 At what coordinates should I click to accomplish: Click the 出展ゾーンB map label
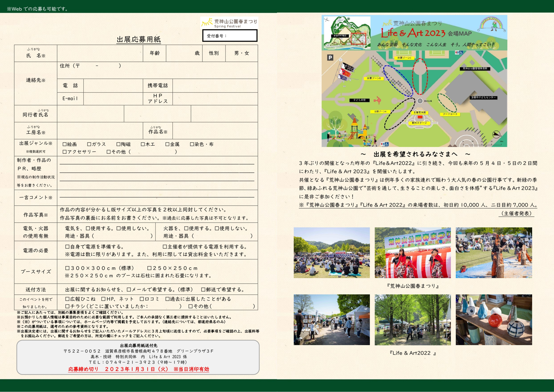coord(374,78)
